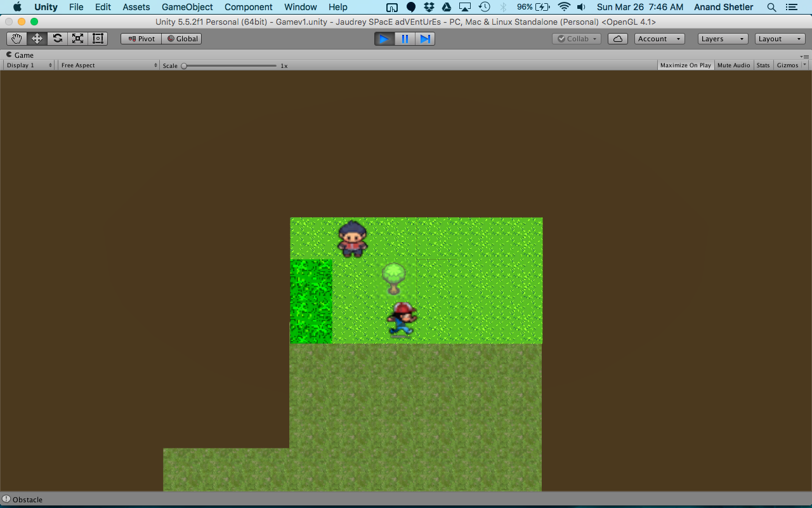The width and height of the screenshot is (812, 508).
Task: Click the Dropbox menu bar icon
Action: pyautogui.click(x=429, y=7)
